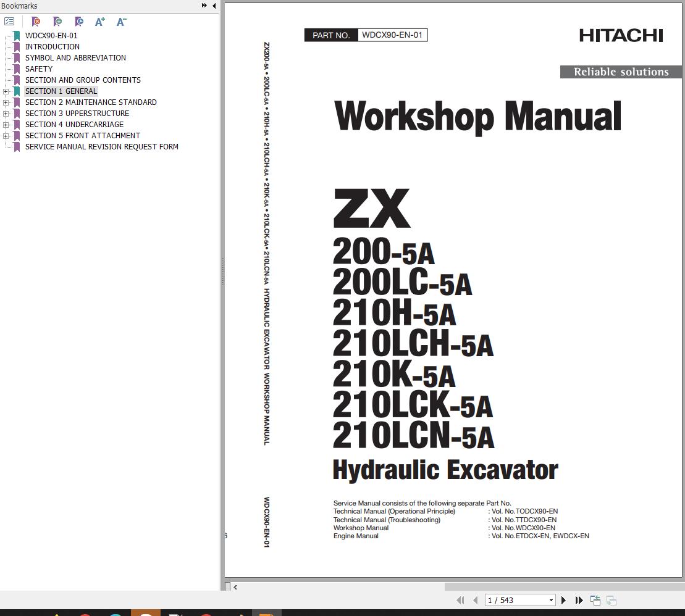685x616 pixels.
Task: Expand SECTION 5 FRONT ATTACHMENT bookmark
Action: (x=6, y=136)
